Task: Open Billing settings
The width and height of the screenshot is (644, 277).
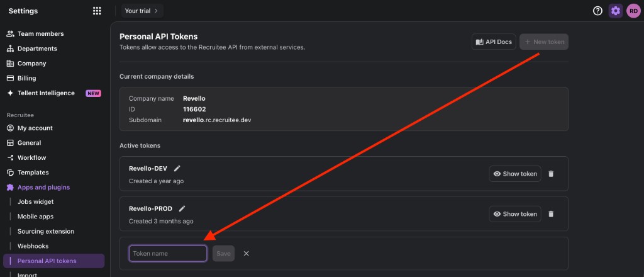Action: 26,78
